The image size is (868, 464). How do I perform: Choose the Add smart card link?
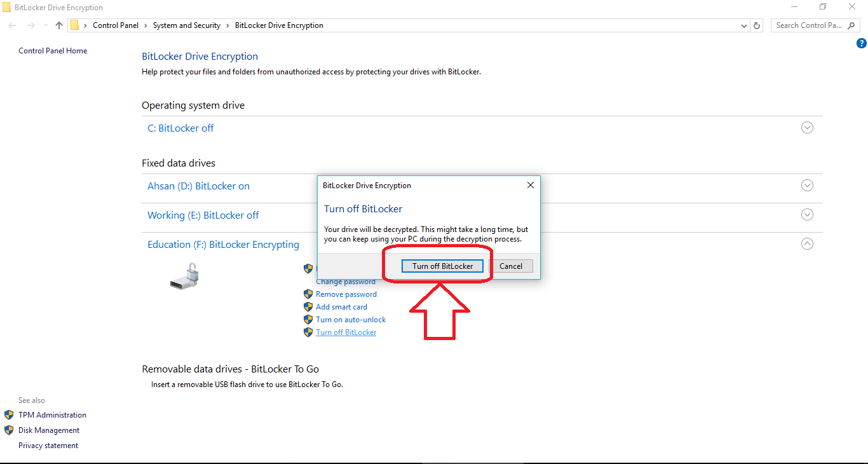[x=341, y=307]
